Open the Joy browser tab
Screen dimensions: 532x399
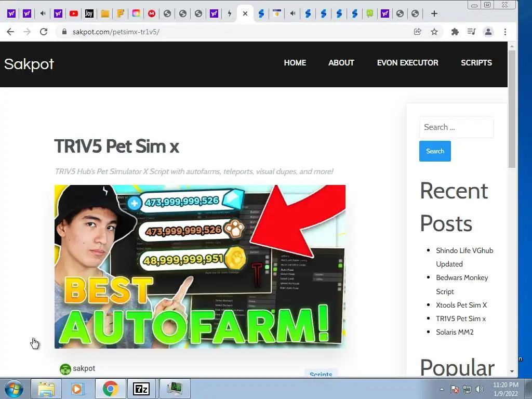point(89,14)
